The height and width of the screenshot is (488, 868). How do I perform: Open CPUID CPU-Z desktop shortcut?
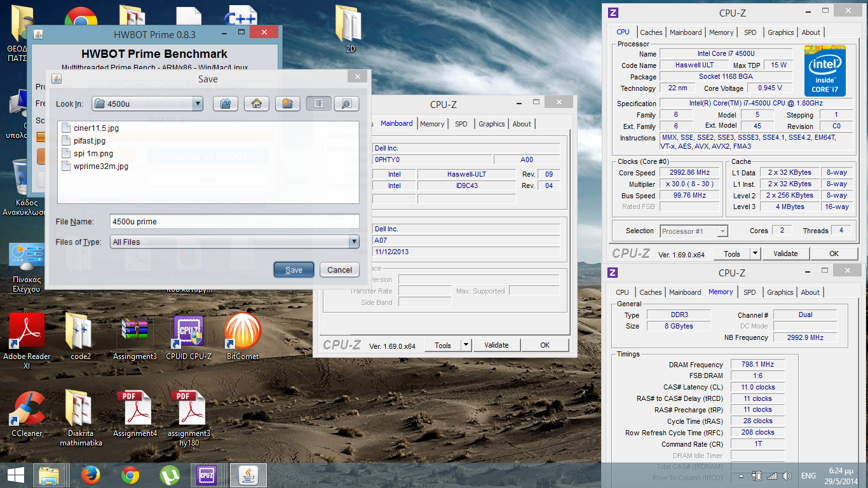coord(189,337)
